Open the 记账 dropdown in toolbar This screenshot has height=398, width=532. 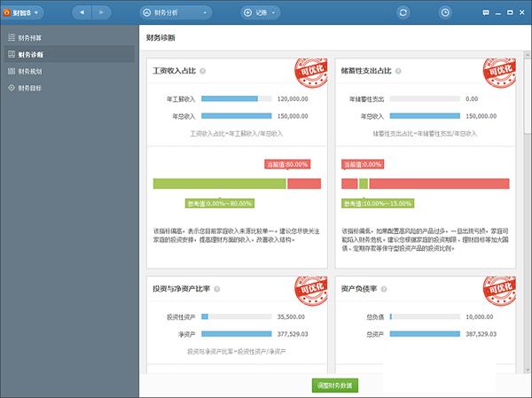[x=271, y=13]
